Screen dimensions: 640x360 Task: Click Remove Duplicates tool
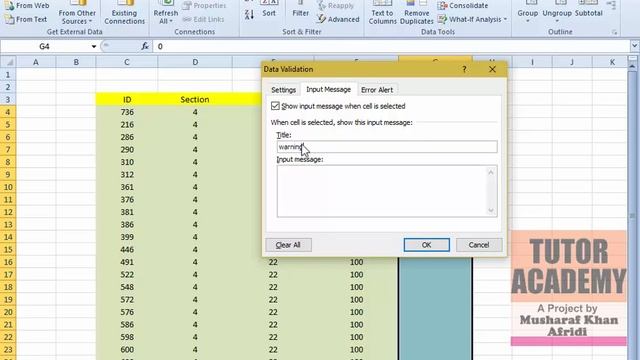click(x=417, y=13)
